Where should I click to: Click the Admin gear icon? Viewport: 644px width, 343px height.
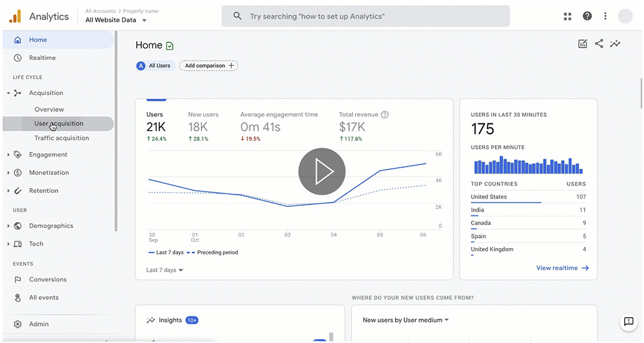(x=18, y=324)
